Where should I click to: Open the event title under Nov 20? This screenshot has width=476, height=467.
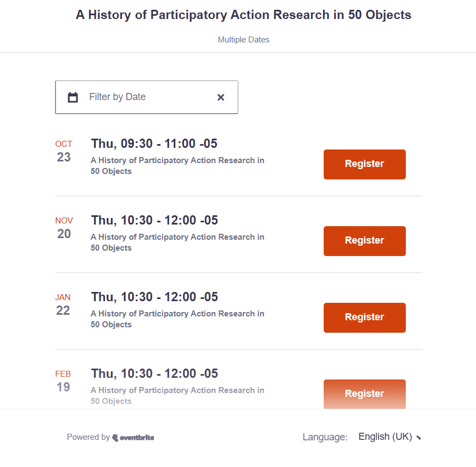tap(177, 242)
